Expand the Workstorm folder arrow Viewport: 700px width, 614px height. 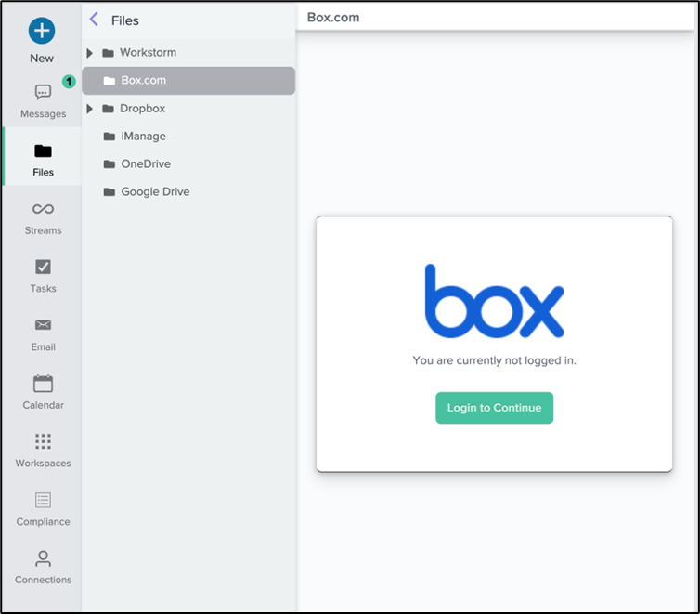[90, 53]
